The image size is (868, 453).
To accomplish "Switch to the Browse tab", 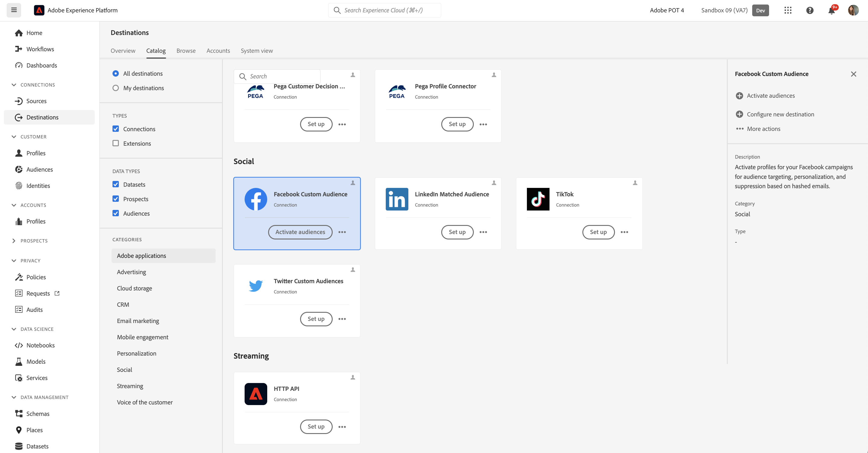I will 186,51.
